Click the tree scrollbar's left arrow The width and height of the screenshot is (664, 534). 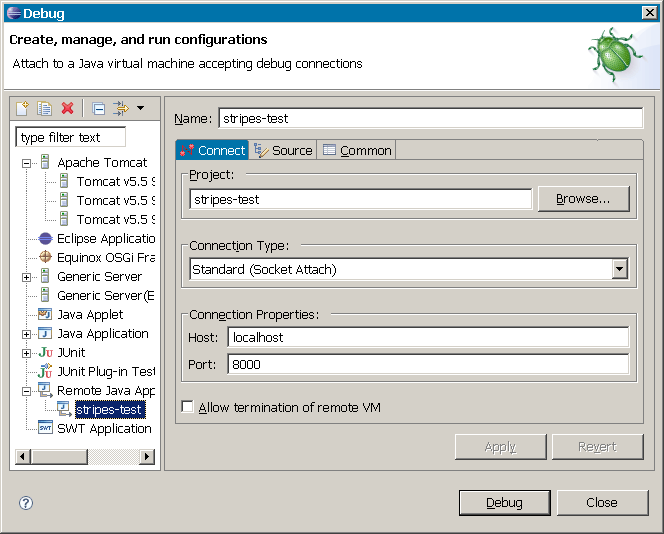[23, 457]
